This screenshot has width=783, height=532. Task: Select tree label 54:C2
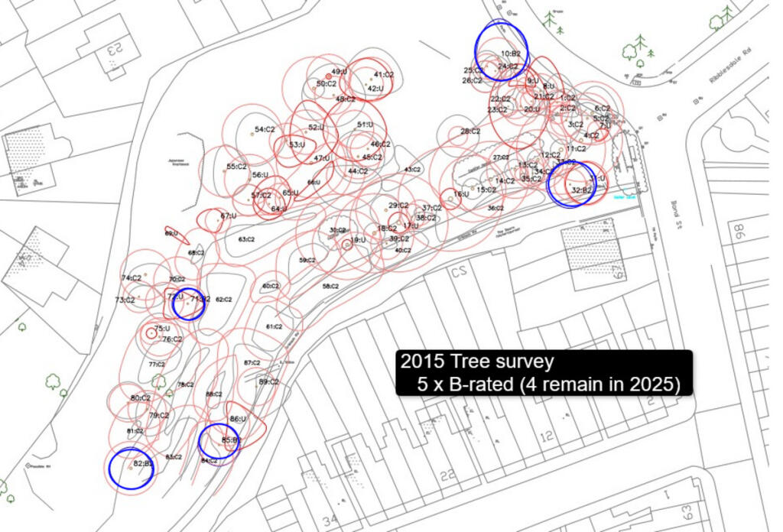click(x=265, y=130)
